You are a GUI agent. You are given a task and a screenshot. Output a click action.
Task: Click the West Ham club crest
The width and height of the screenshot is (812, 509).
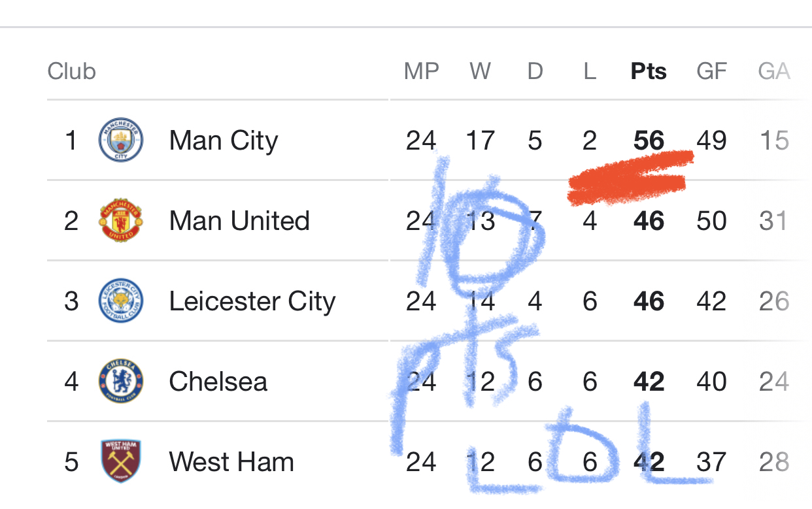pos(120,462)
